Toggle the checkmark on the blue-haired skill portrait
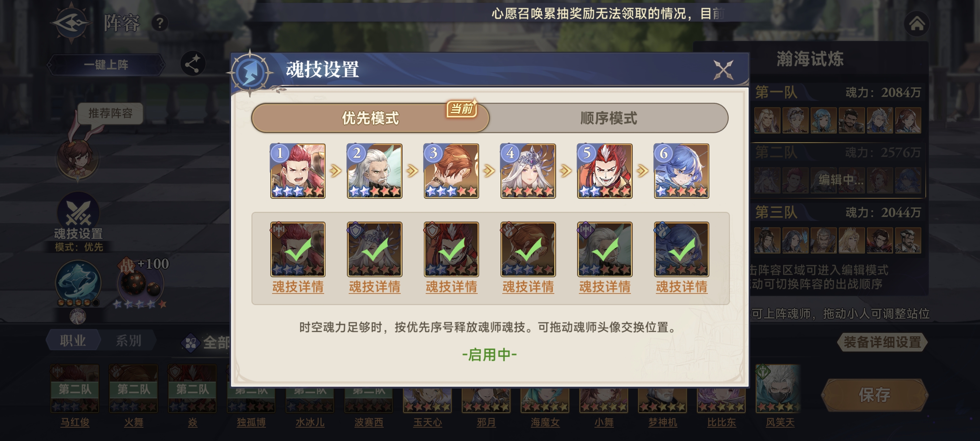The width and height of the screenshot is (980, 441). (x=682, y=249)
